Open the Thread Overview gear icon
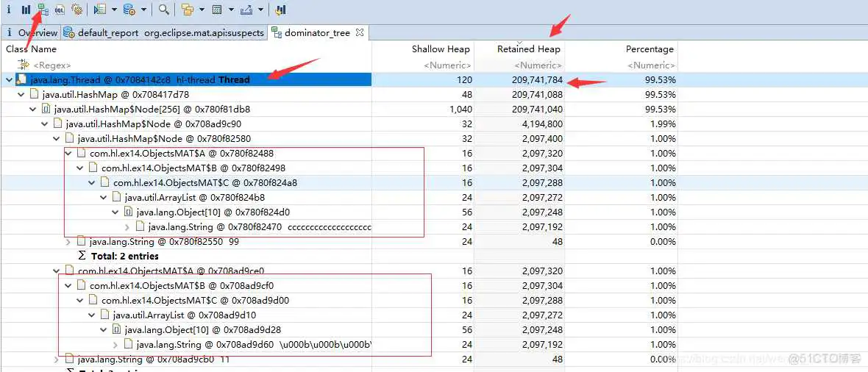Screen dimensions: 868x372 [x=77, y=10]
